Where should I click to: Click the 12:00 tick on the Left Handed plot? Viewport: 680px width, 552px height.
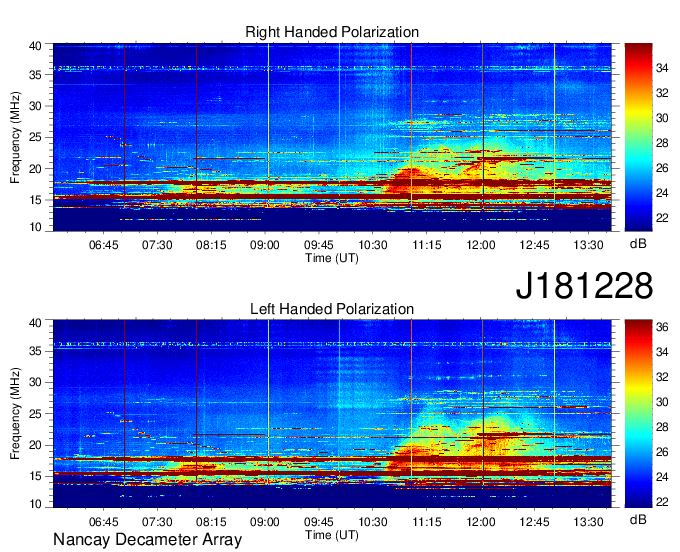[481, 522]
